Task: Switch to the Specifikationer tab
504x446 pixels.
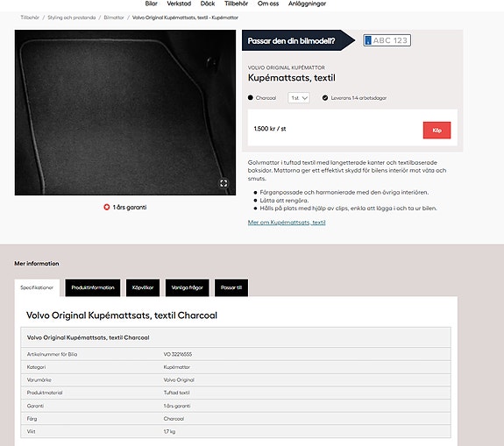Action: point(37,287)
